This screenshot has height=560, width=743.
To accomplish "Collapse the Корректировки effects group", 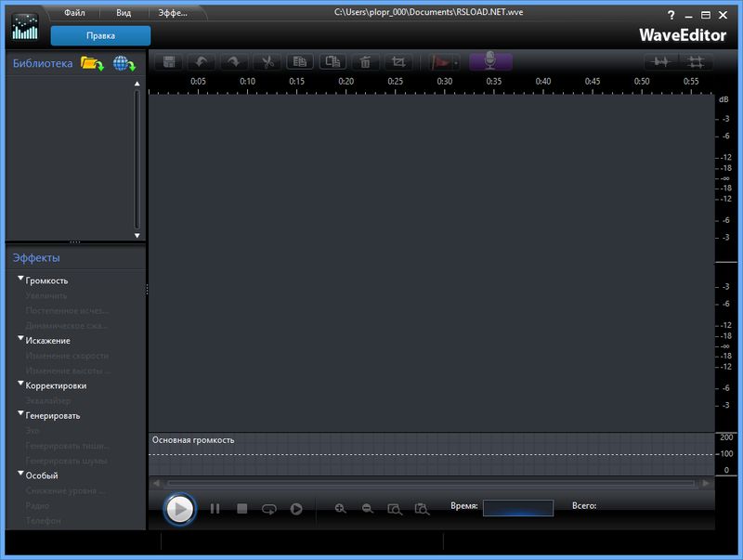I will [20, 384].
